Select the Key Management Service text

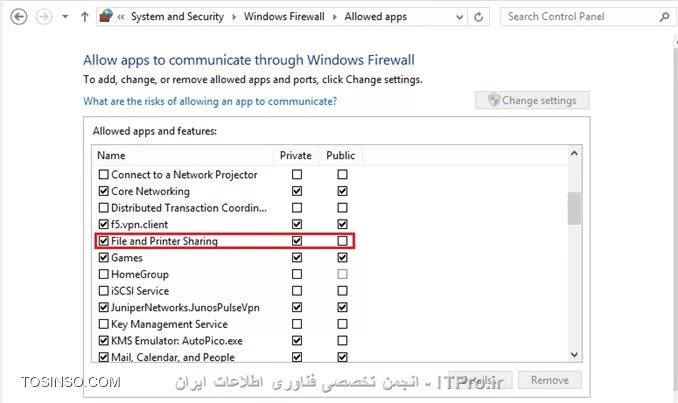(169, 324)
